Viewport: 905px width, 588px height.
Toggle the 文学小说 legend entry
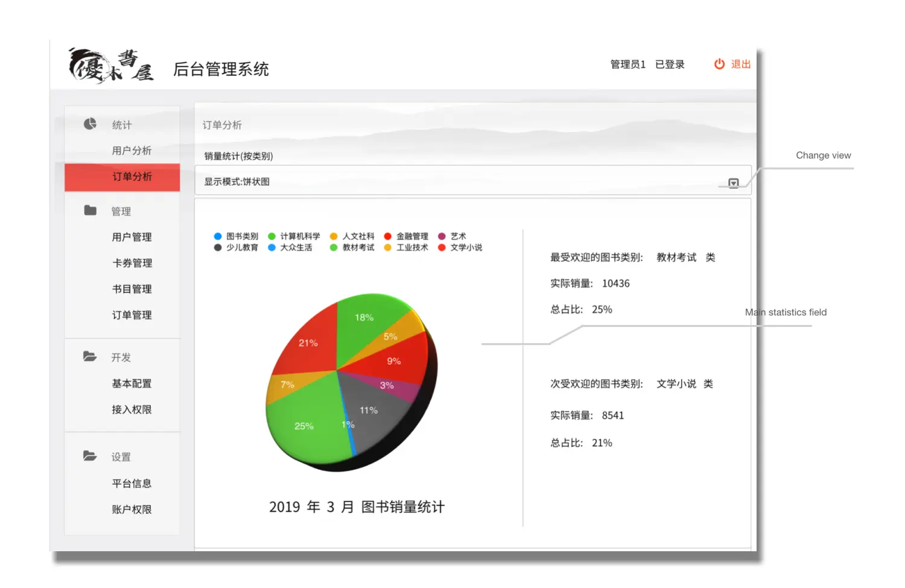point(460,247)
